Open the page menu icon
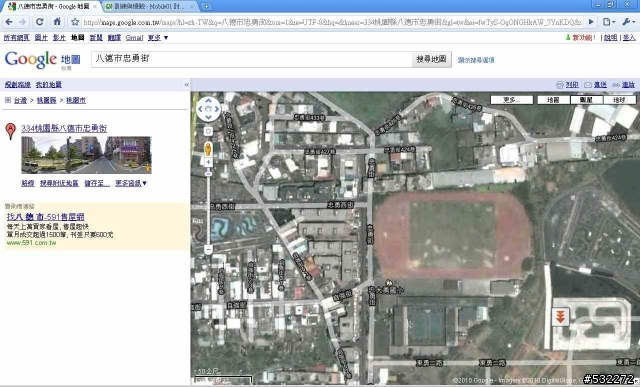This screenshot has width=640, height=387. tap(609, 22)
